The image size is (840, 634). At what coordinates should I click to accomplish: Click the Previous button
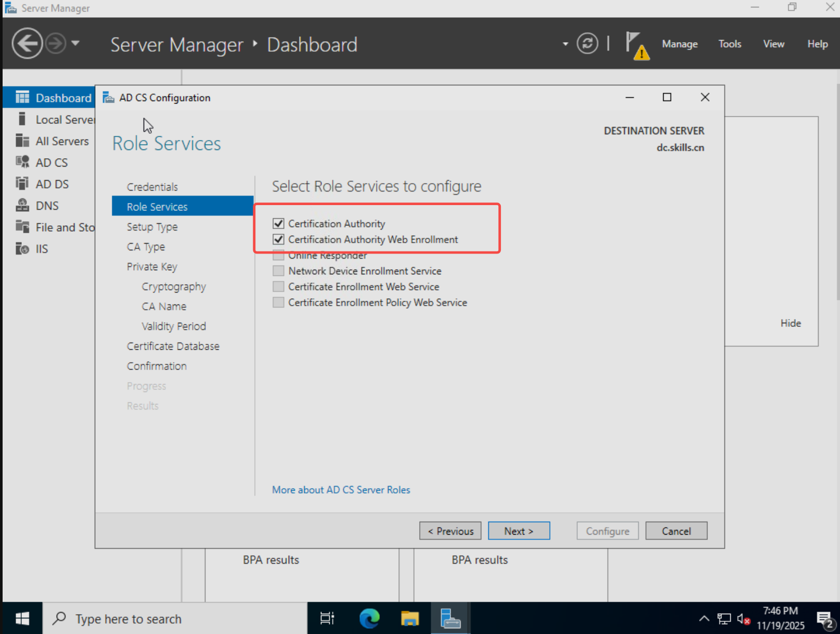click(x=450, y=531)
